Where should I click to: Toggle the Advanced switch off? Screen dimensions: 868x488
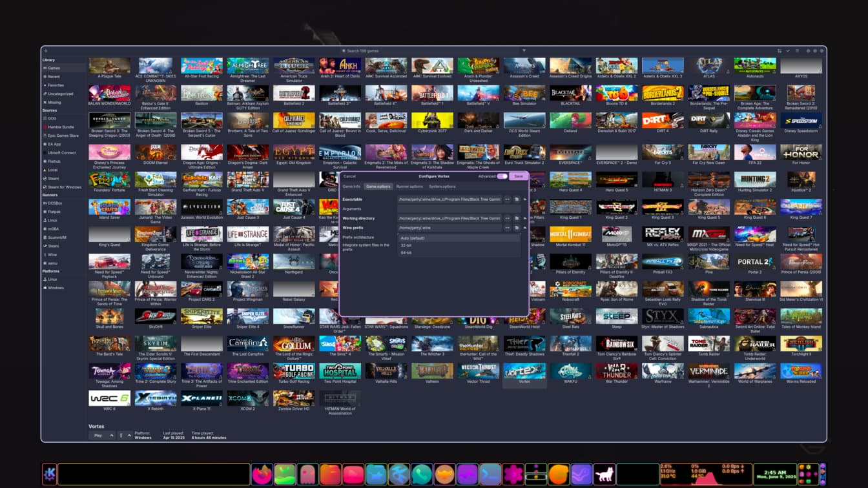[502, 176]
